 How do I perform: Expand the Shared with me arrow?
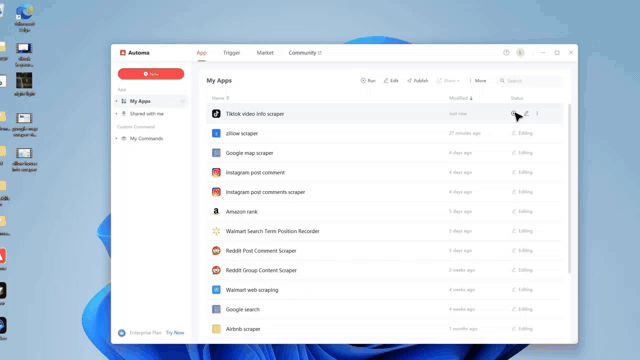pyautogui.click(x=117, y=114)
